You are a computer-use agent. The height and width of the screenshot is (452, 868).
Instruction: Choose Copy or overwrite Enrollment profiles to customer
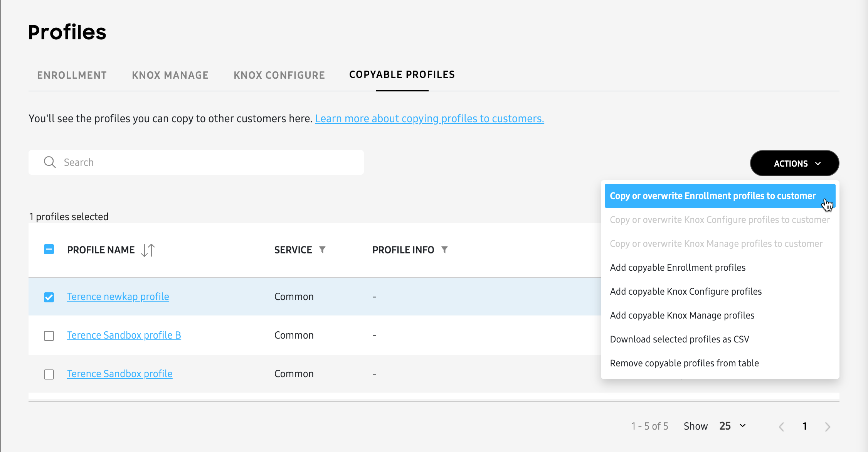(720, 196)
